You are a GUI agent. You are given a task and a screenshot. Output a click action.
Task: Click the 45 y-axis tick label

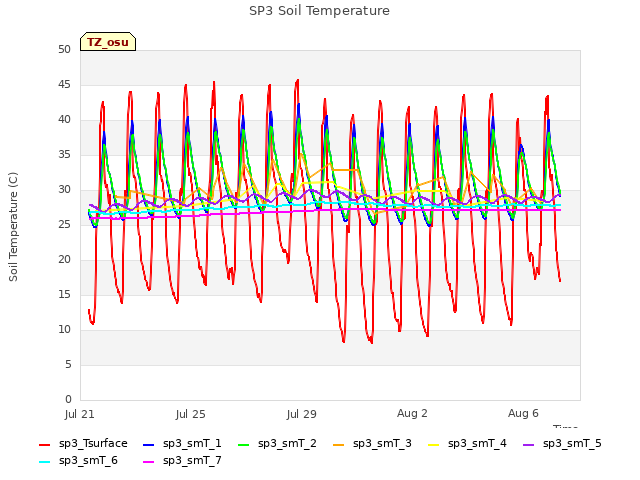coord(64,84)
